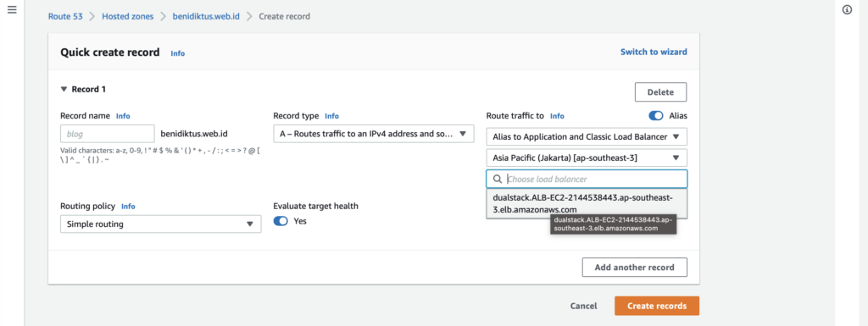The height and width of the screenshot is (326, 868).
Task: Open the Routing policy dropdown
Action: click(x=160, y=224)
